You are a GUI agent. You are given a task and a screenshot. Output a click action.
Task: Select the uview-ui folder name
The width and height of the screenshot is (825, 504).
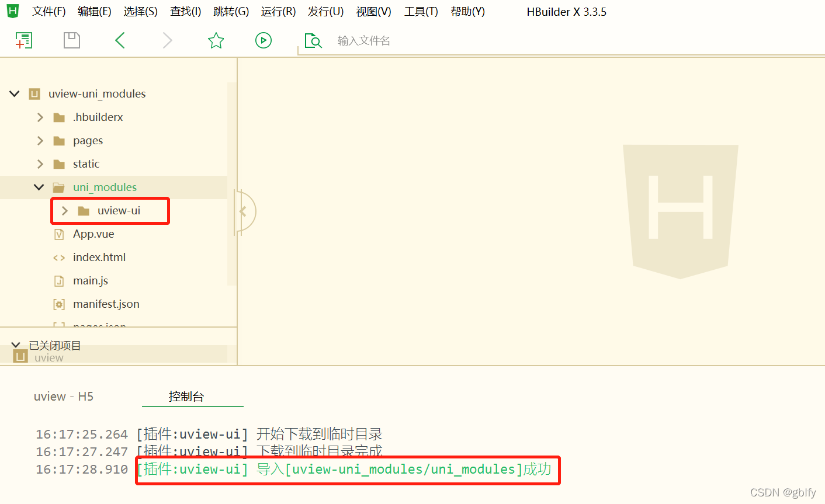pyautogui.click(x=119, y=211)
